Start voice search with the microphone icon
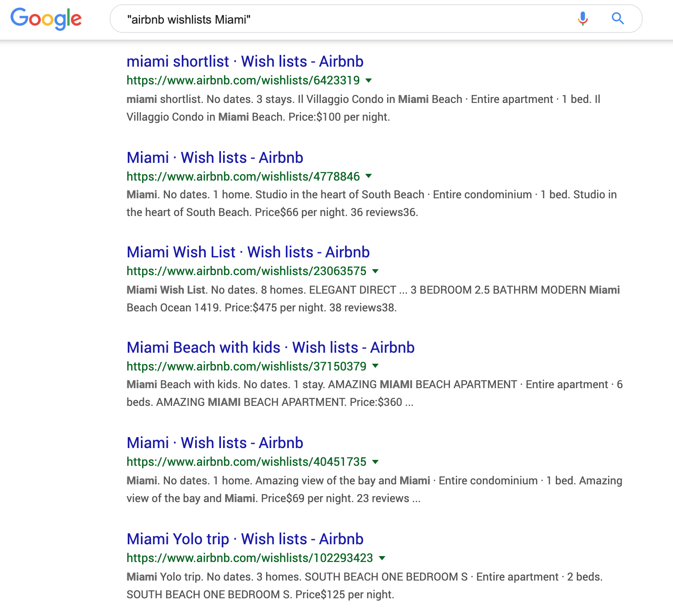The height and width of the screenshot is (616, 673). click(x=583, y=19)
